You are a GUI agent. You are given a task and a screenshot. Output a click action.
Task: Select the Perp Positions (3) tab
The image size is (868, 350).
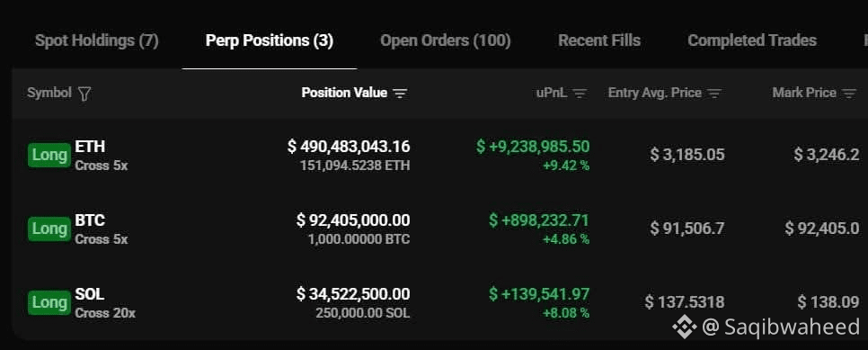click(x=270, y=40)
